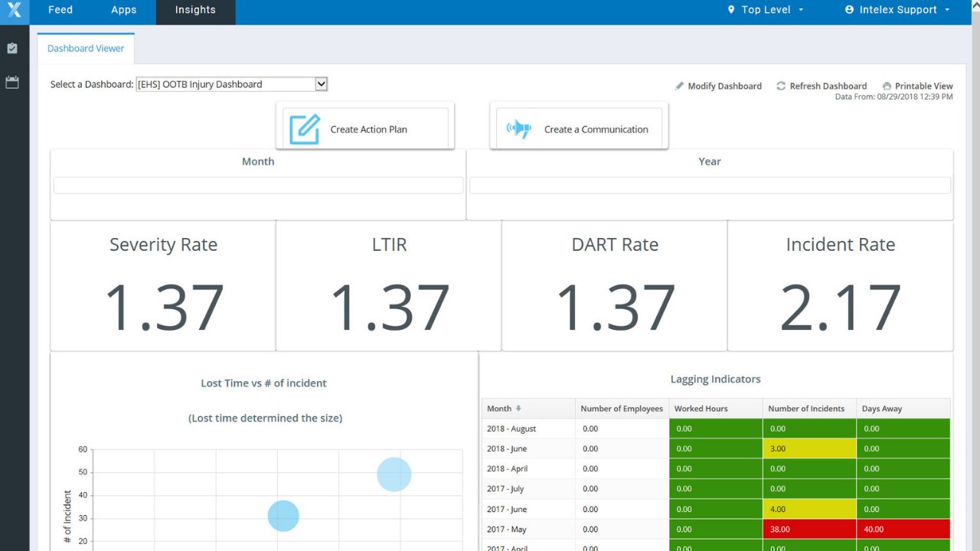Click the user icon next to Intelex Support
This screenshot has height=551, width=980.
[848, 9]
